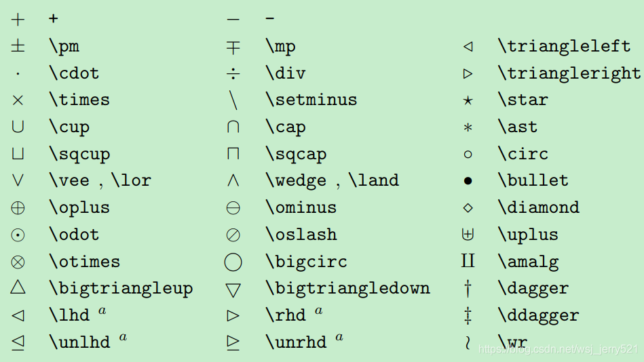Click the \land command text

tap(373, 180)
